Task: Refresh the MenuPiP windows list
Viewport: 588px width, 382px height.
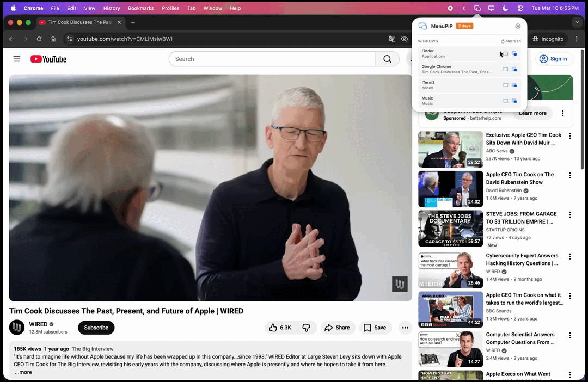Action: [511, 41]
